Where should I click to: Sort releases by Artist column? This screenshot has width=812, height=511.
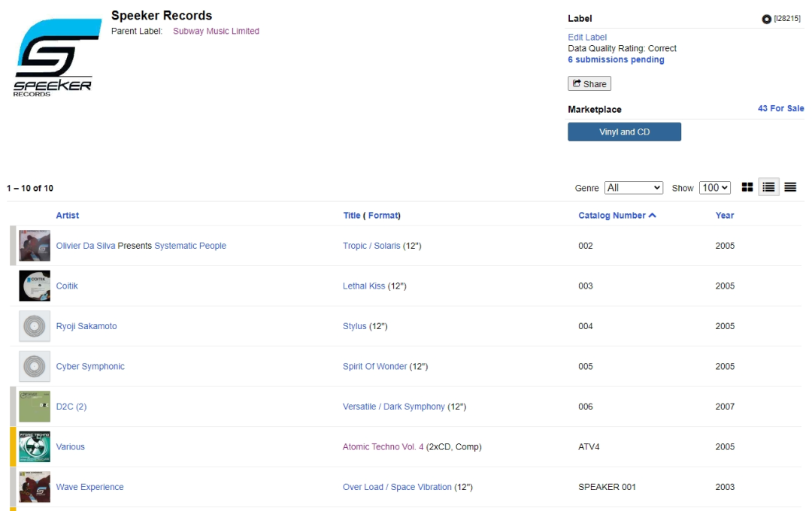coord(68,216)
